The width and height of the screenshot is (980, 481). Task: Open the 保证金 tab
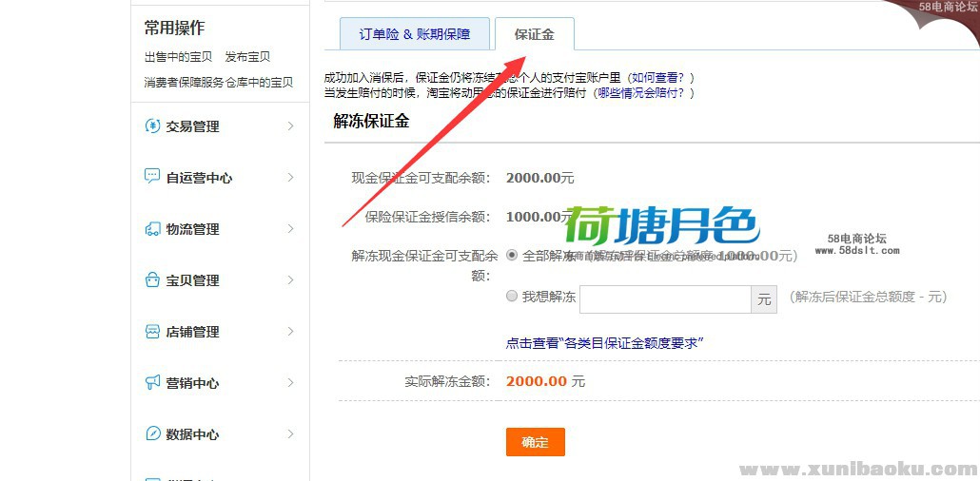tap(535, 33)
